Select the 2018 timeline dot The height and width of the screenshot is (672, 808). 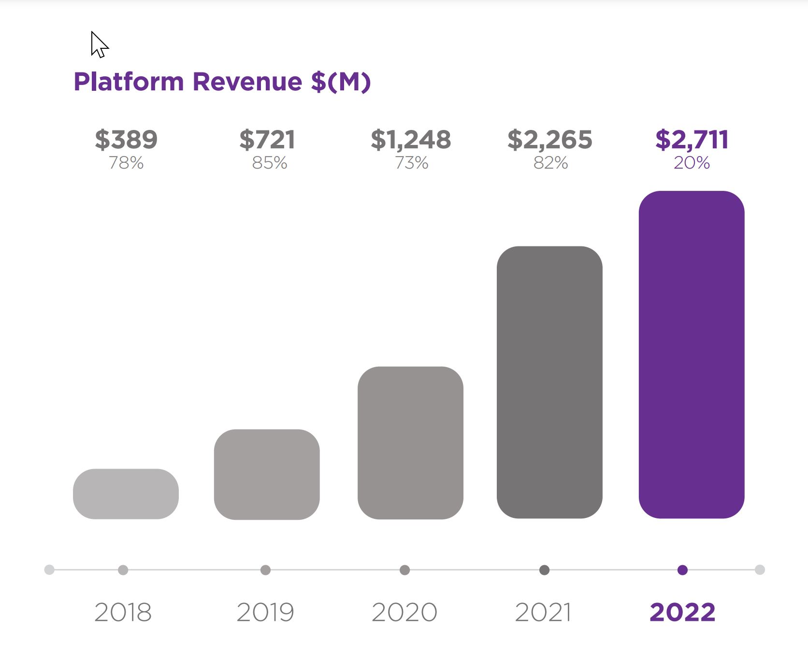coord(123,570)
